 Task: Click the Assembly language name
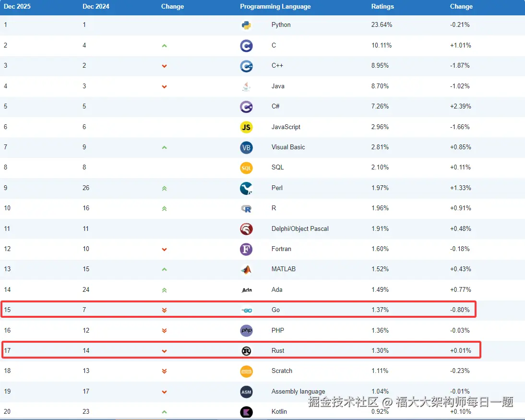click(298, 392)
